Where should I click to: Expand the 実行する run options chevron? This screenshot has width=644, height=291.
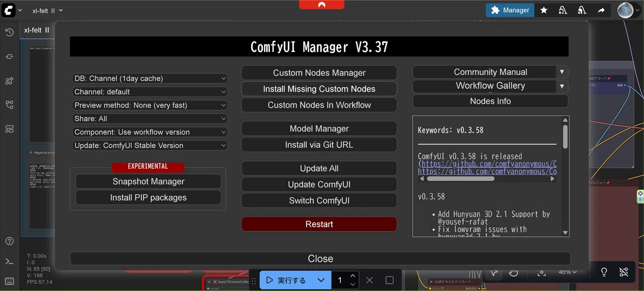(x=321, y=280)
